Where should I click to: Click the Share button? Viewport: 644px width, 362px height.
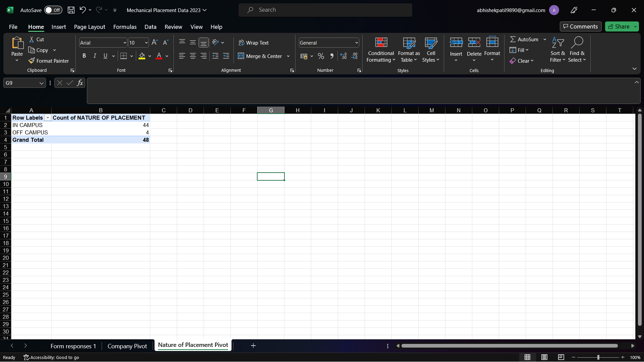619,26
